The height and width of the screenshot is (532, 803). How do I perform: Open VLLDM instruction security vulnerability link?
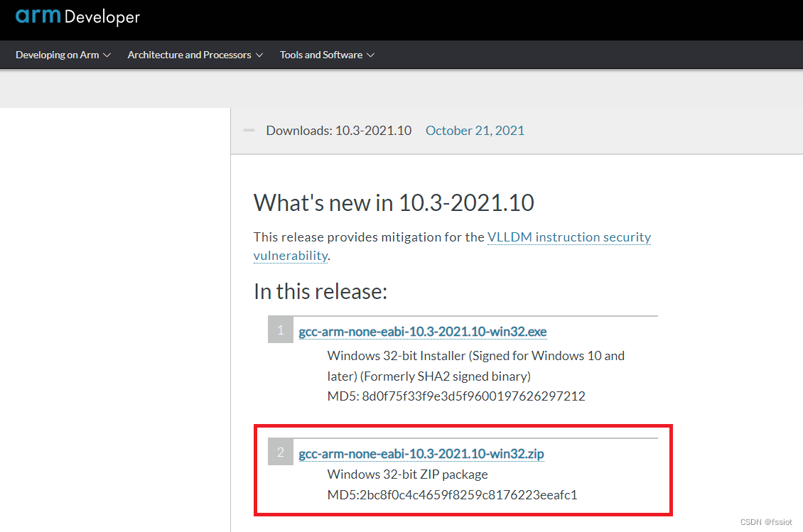click(569, 237)
